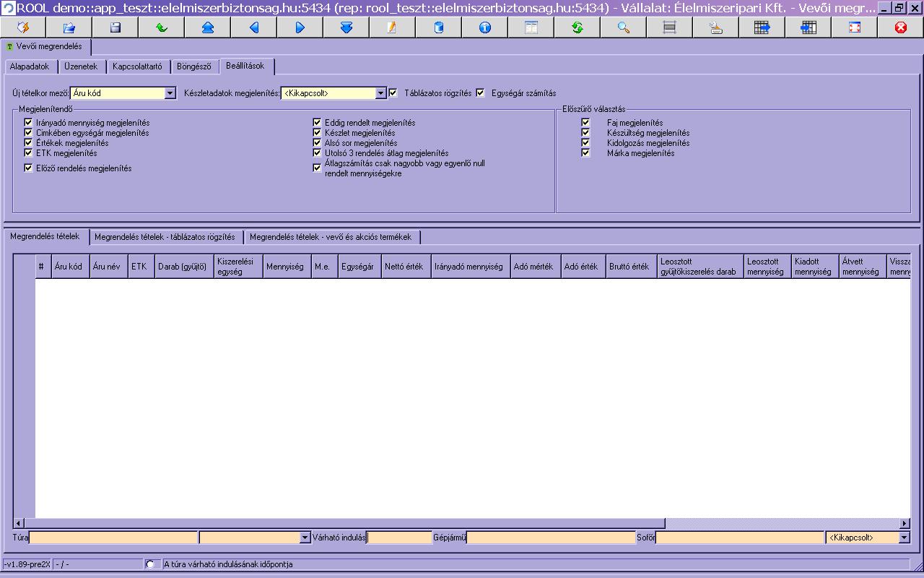Click the blue database cylinder icon

click(439, 27)
